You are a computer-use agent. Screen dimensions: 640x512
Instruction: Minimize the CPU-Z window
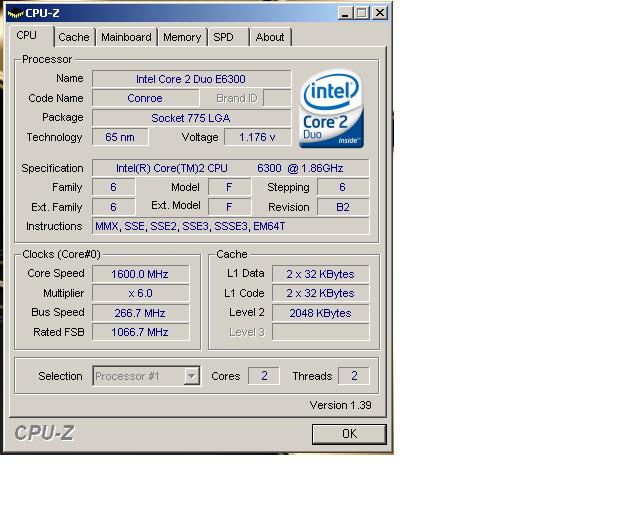pos(344,13)
